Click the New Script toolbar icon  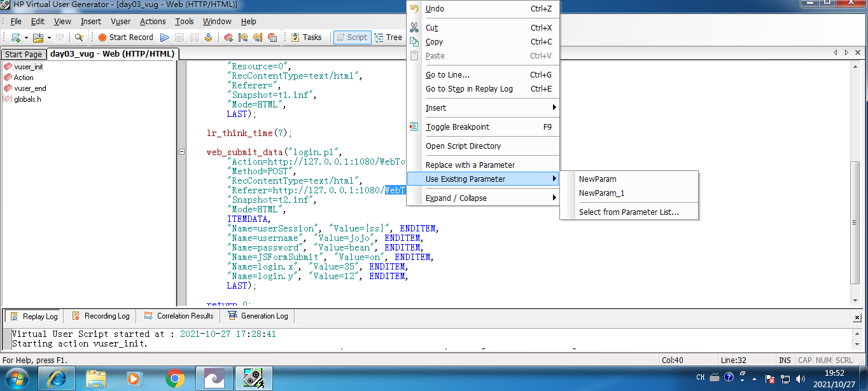pyautogui.click(x=15, y=38)
